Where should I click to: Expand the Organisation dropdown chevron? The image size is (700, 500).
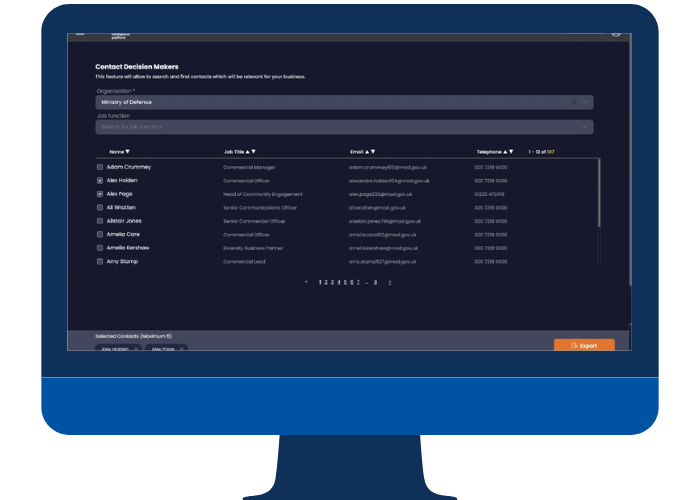point(584,102)
